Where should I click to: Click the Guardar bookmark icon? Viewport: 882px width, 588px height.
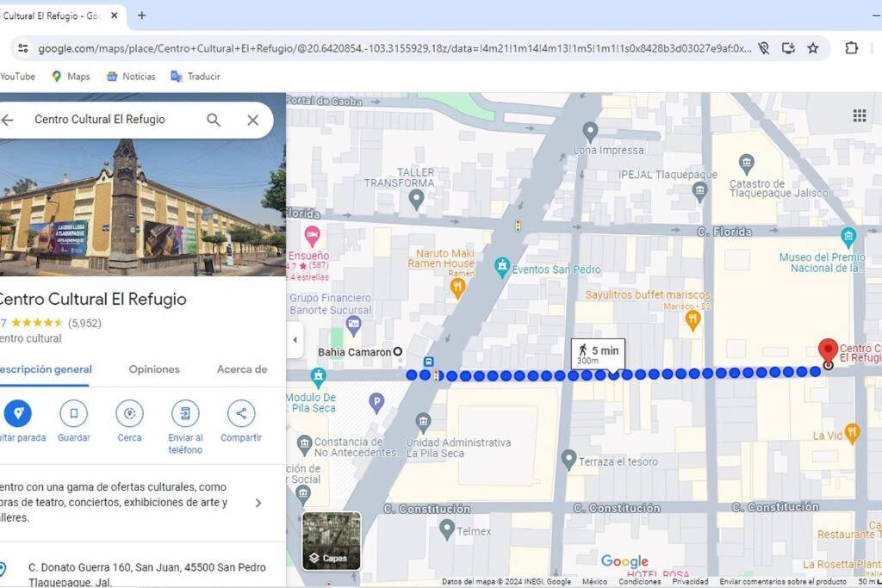pos(74,414)
